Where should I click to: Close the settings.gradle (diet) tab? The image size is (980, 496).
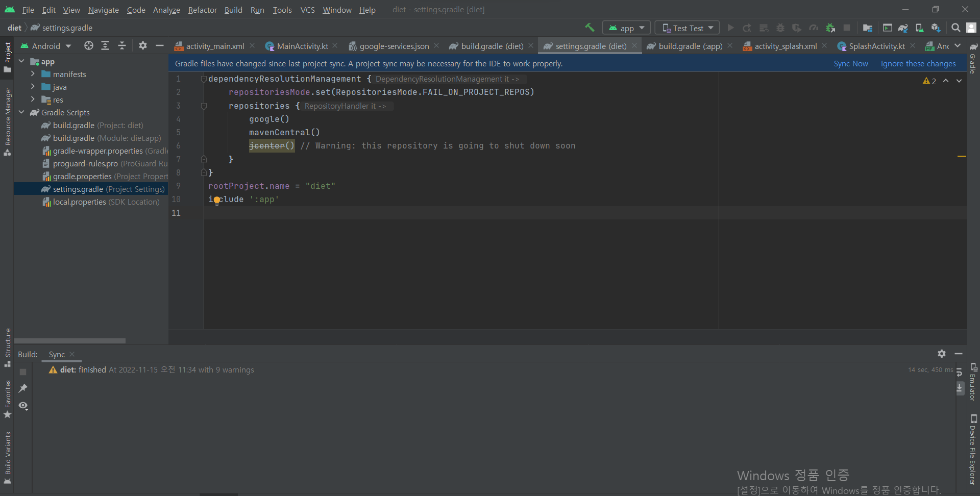(634, 45)
